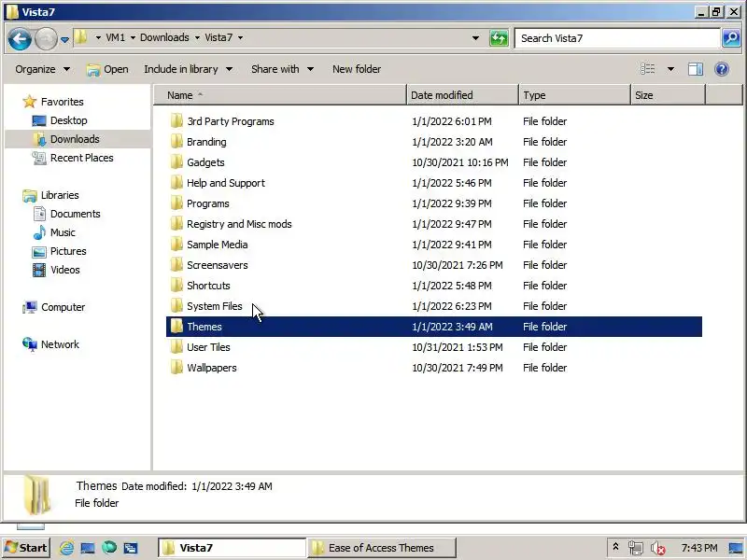Sort by the Size column header
The image size is (747, 560).
[668, 95]
